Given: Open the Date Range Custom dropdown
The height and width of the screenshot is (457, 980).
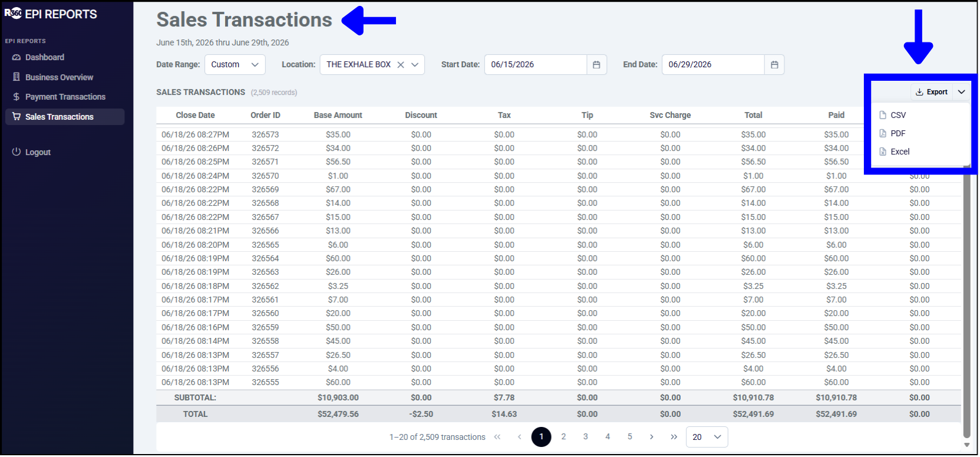Looking at the screenshot, I should 235,65.
